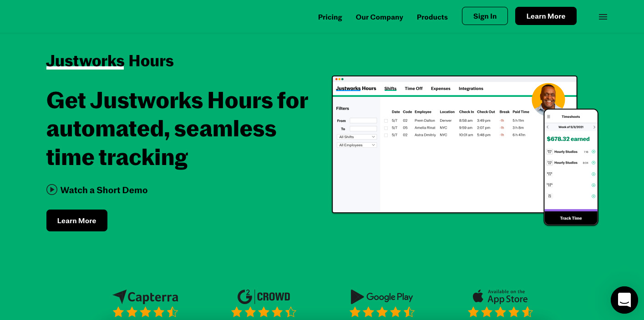
Task: Click the "5:48 pm" check-out time
Action: click(x=484, y=135)
